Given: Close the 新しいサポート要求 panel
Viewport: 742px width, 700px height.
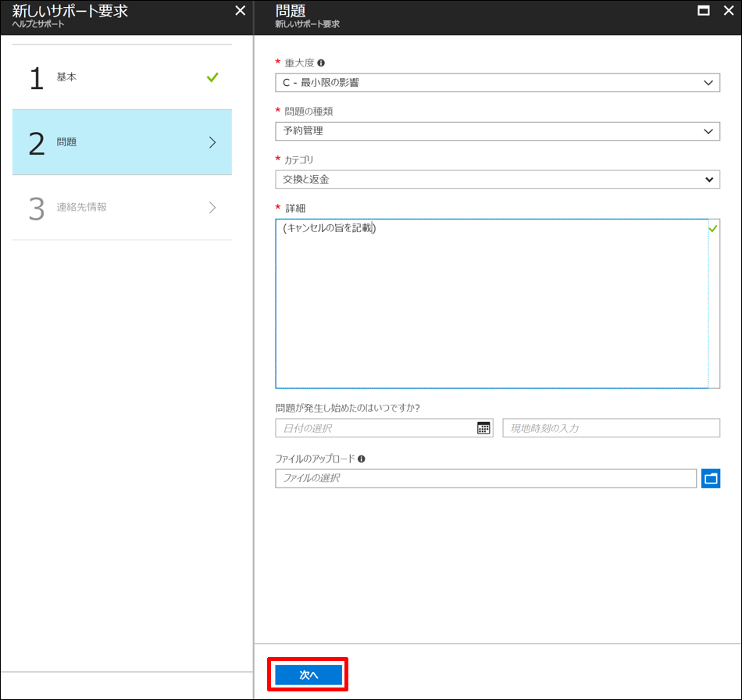Looking at the screenshot, I should click(240, 10).
